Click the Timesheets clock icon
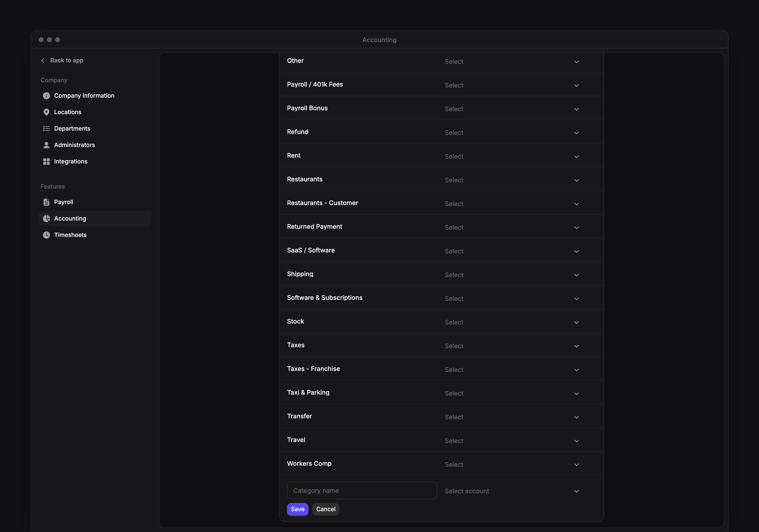The width and height of the screenshot is (759, 532). [x=46, y=235]
